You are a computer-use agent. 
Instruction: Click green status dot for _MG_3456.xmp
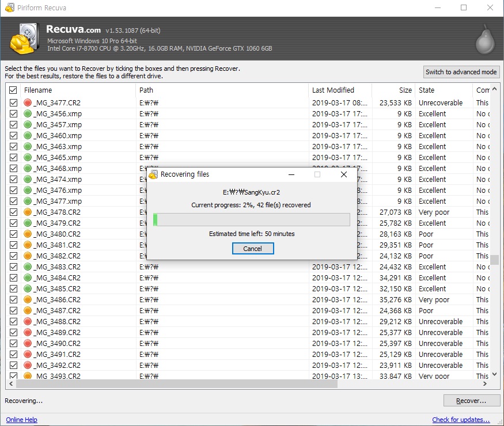click(x=28, y=114)
